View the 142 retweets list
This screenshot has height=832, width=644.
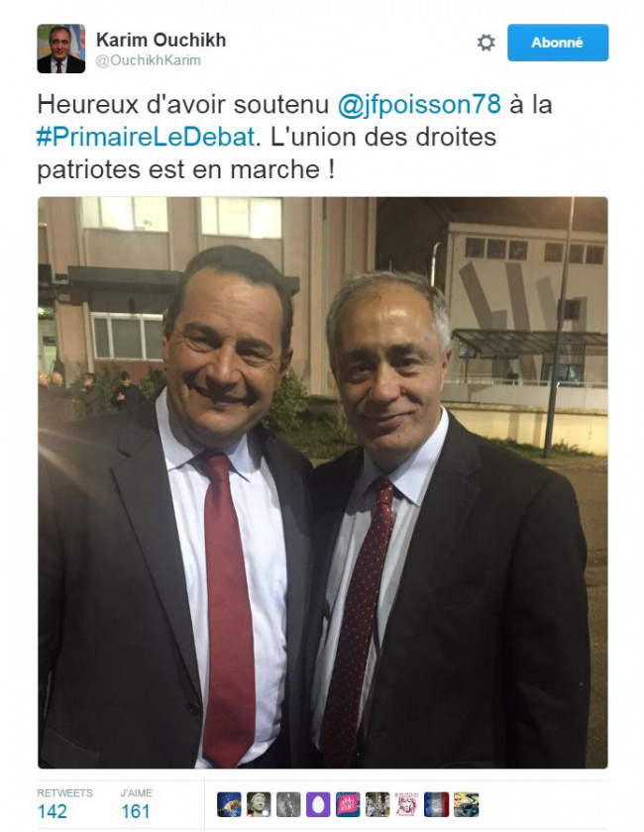tap(53, 811)
